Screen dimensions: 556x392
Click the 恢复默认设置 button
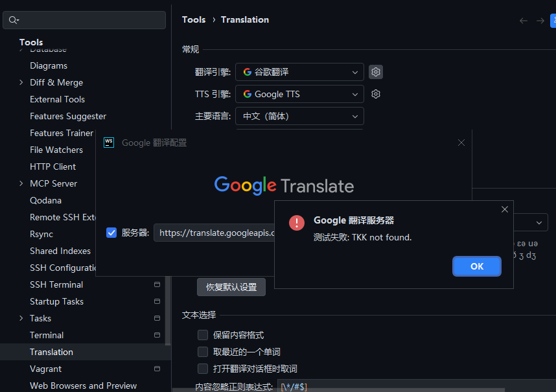(231, 287)
